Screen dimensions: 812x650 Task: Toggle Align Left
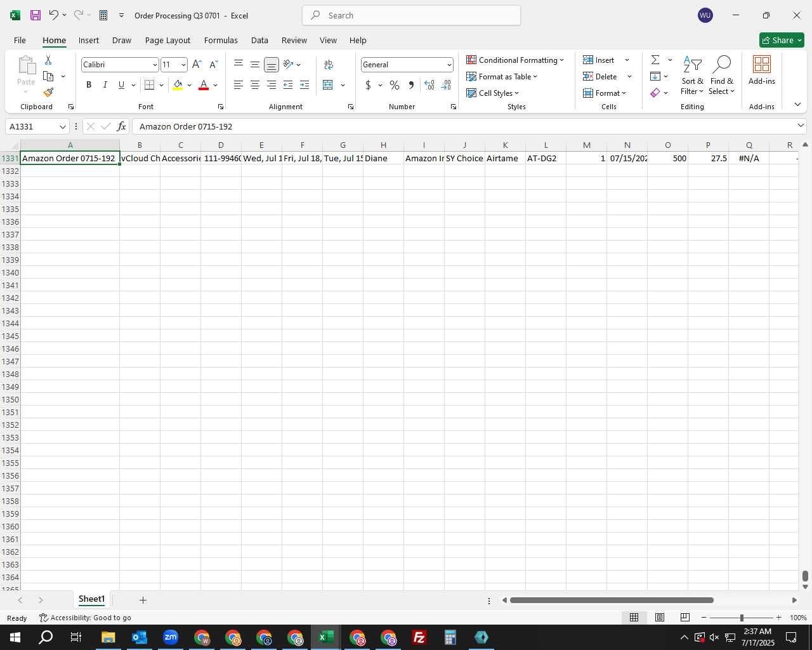click(239, 85)
